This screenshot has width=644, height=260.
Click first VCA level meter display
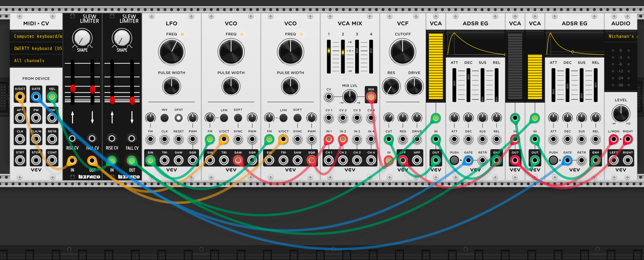[436, 66]
